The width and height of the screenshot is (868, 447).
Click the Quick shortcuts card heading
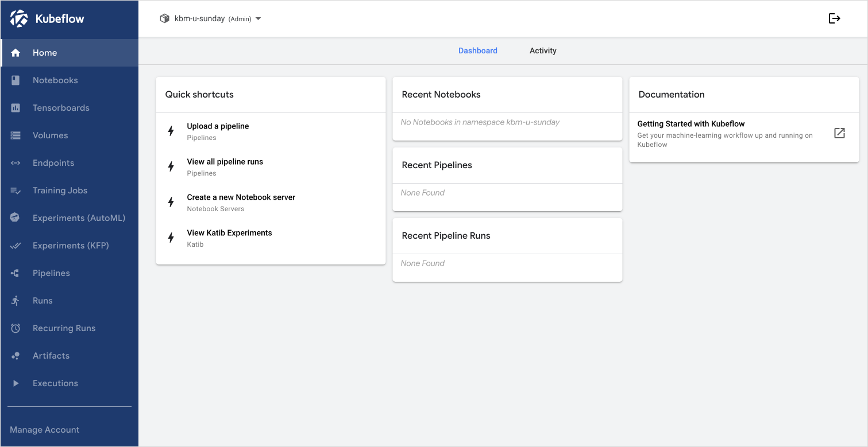click(199, 94)
